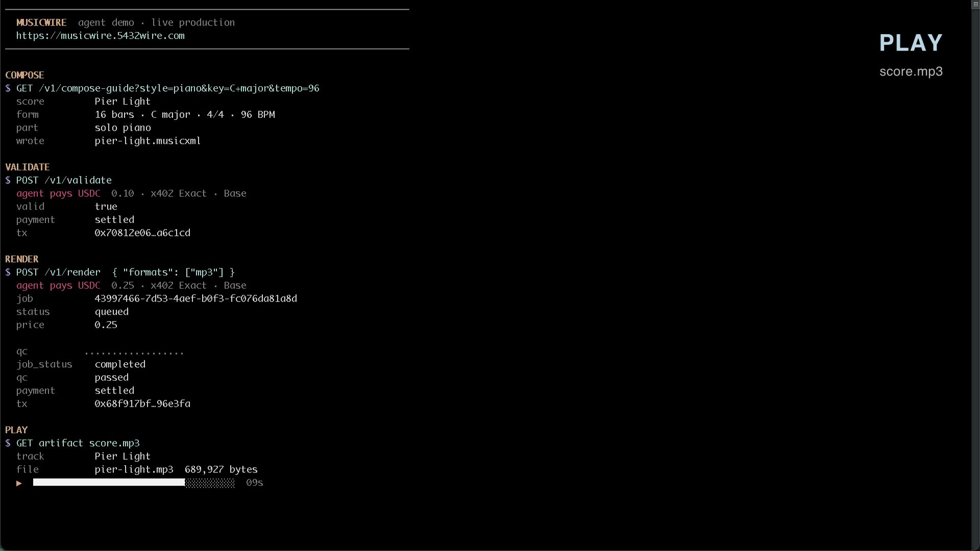Screen dimensions: 980x551
Task: Click the play triangle icon beside progress bar
Action: pos(19,483)
